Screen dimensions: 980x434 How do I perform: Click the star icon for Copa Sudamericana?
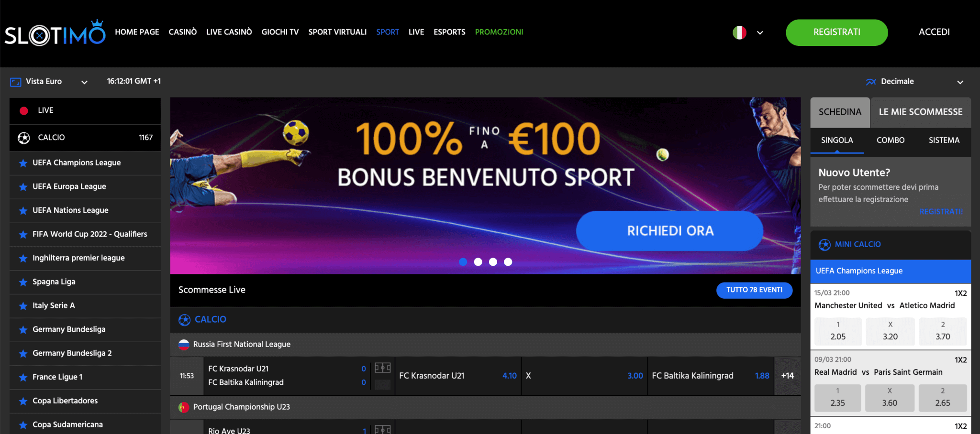22,425
